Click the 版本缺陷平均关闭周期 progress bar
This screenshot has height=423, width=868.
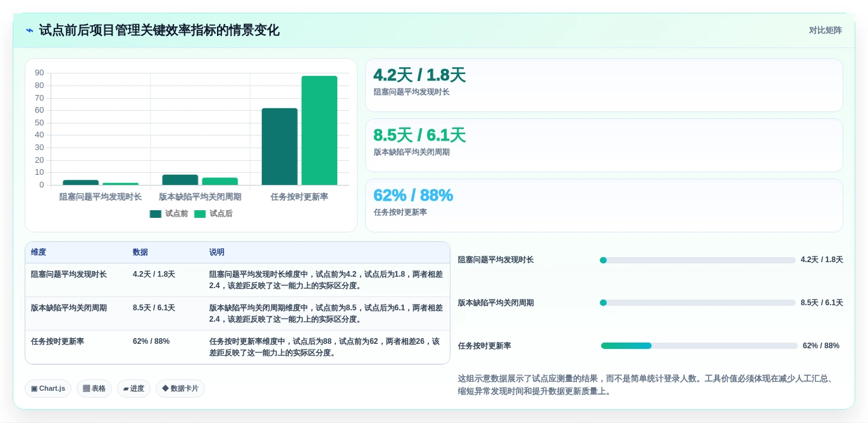697,303
